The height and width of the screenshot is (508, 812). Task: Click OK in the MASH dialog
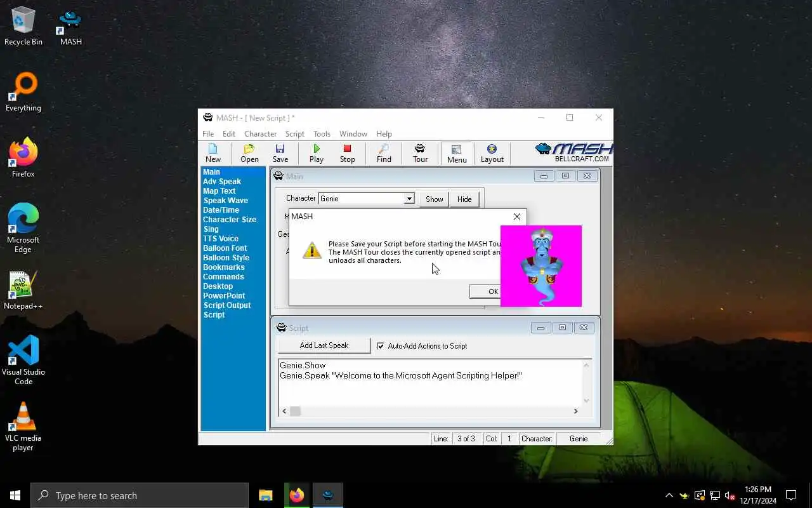click(x=486, y=291)
